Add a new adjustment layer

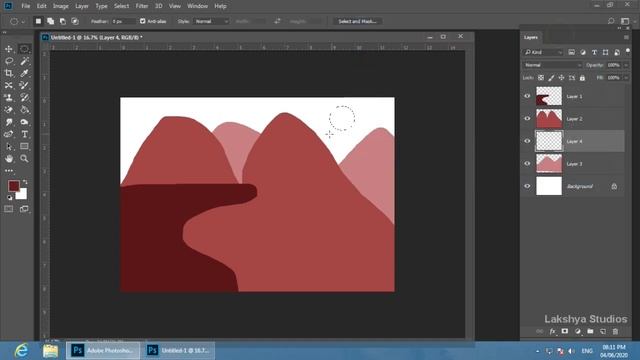[x=578, y=331]
